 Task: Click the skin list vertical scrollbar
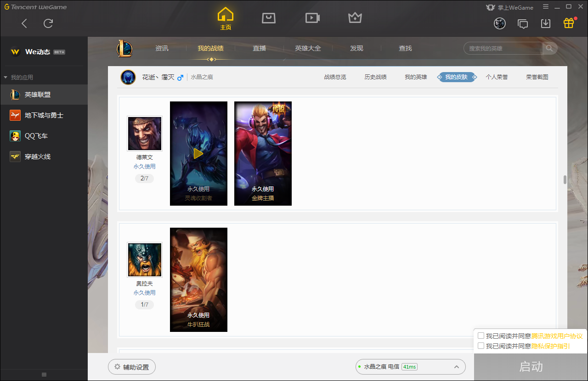click(x=565, y=179)
